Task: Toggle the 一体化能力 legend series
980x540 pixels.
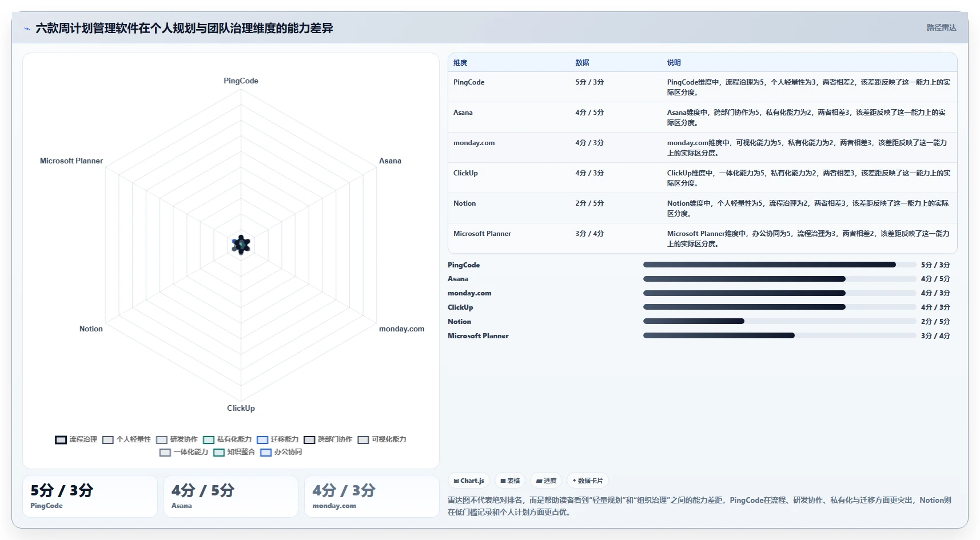Action: click(184, 452)
